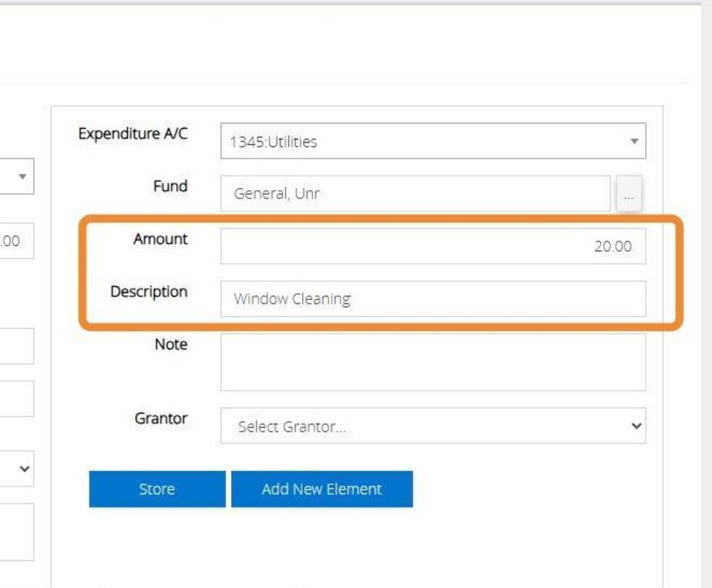712x588 pixels.
Task: Open the cut-off dropdown left of Fund label
Action: (x=17, y=176)
